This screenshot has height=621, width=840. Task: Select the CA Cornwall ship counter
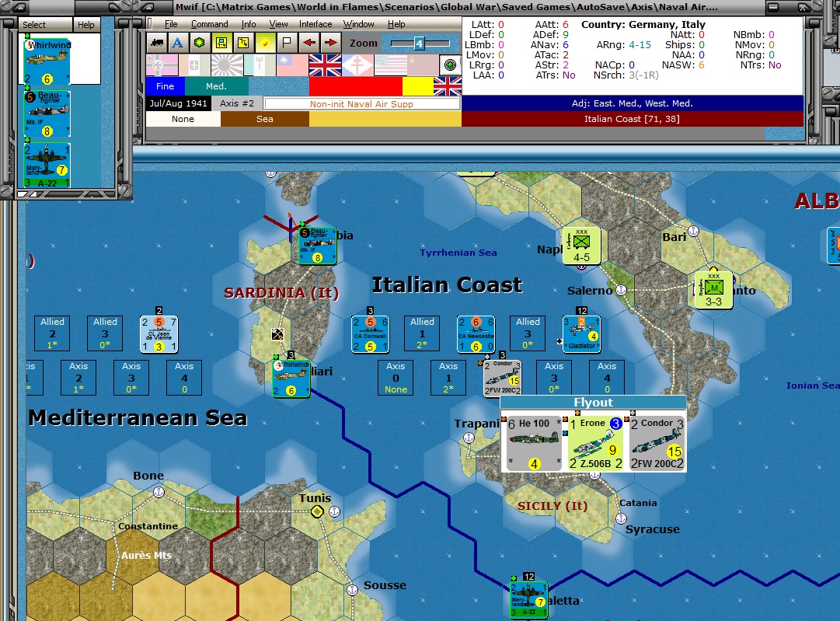[x=370, y=334]
